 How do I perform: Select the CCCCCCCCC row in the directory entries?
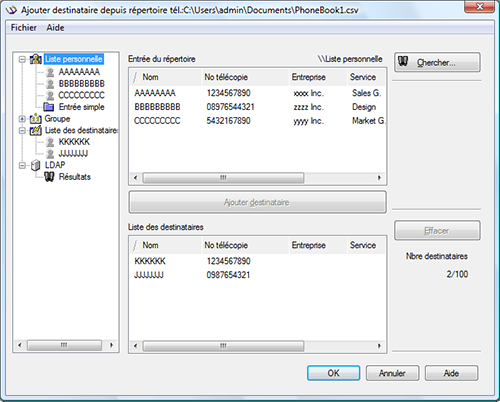tap(257, 121)
